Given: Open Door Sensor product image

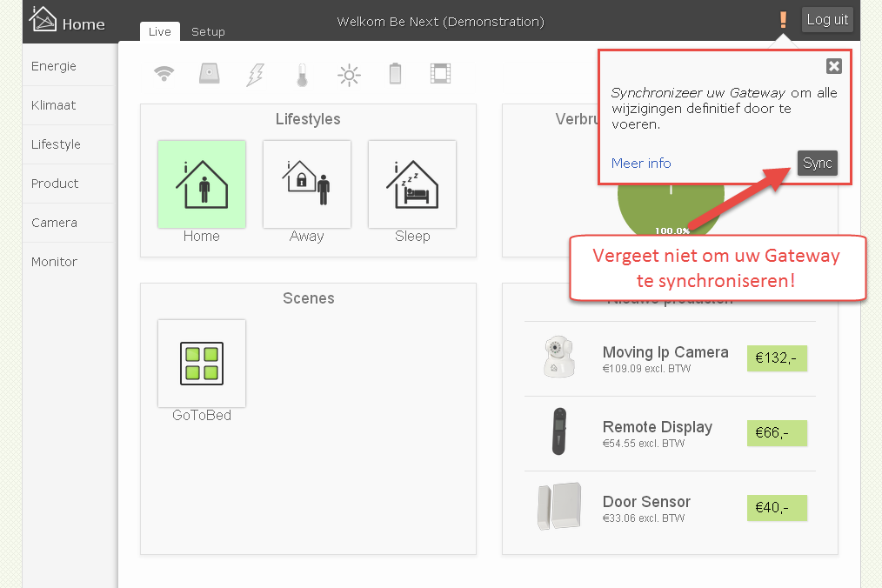Looking at the screenshot, I should (x=559, y=506).
